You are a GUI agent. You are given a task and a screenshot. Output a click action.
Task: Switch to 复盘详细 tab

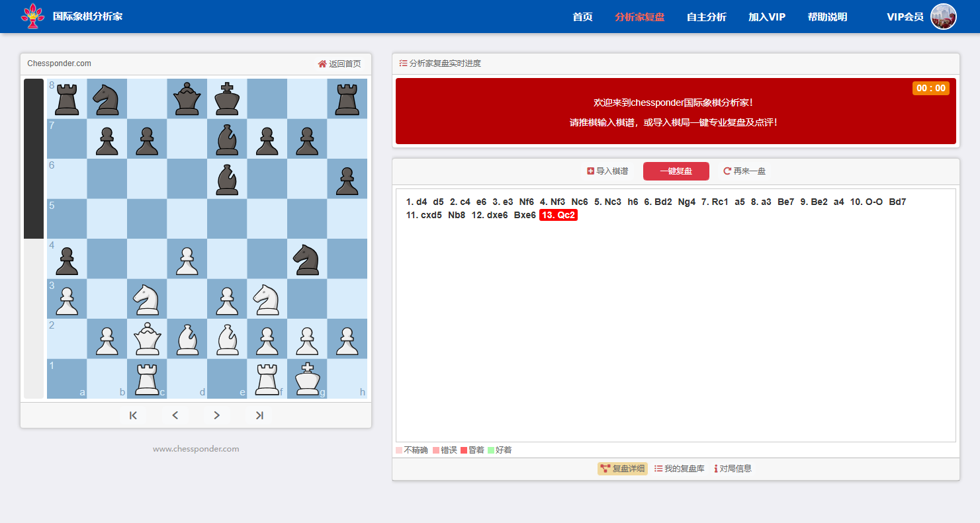click(623, 469)
